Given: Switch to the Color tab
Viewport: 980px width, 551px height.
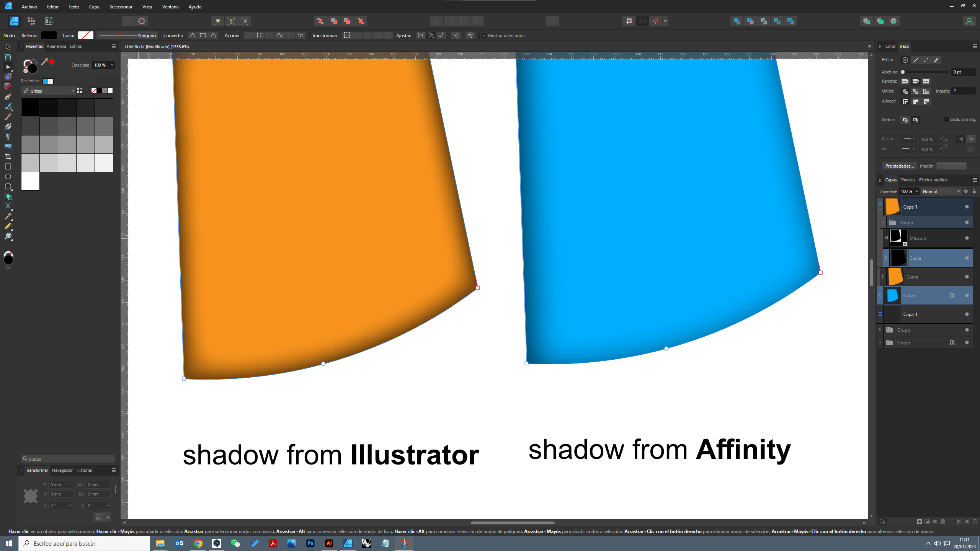Looking at the screenshot, I should point(890,46).
